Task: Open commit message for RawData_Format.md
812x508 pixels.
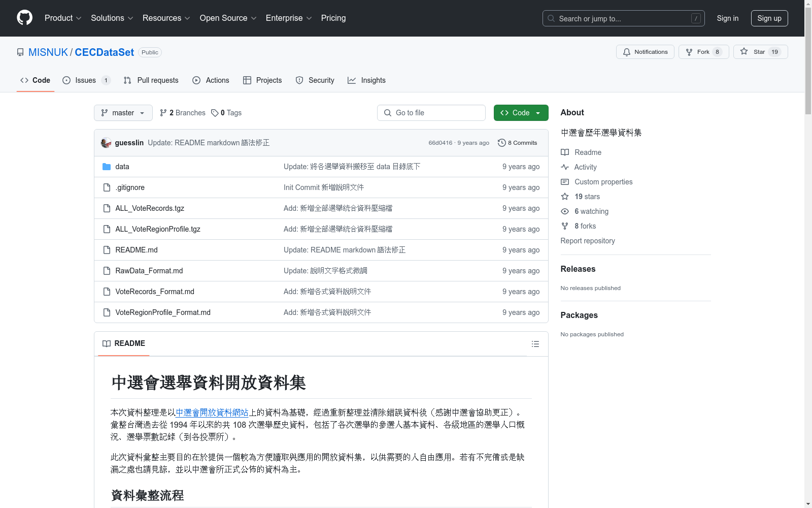Action: tap(325, 271)
